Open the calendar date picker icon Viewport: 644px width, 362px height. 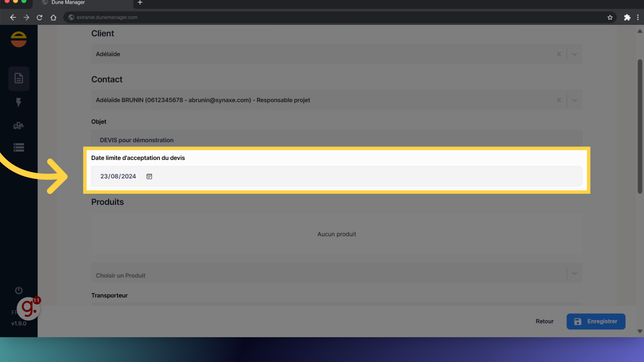(149, 177)
